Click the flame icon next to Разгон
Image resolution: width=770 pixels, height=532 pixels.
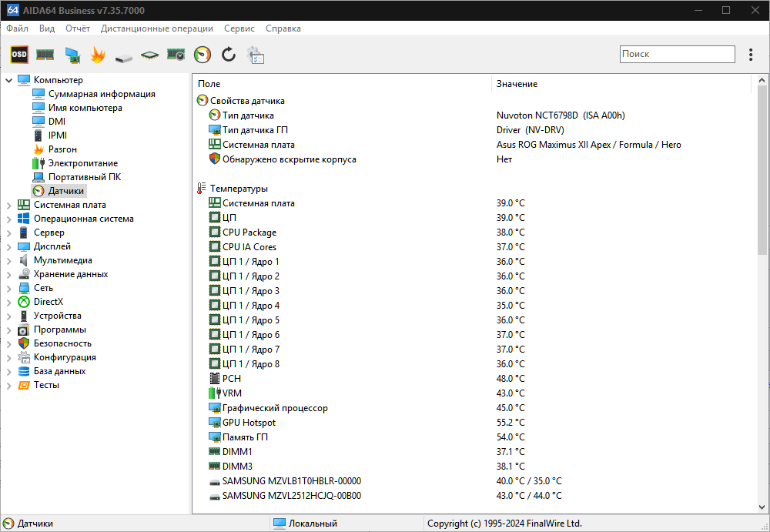tap(38, 149)
